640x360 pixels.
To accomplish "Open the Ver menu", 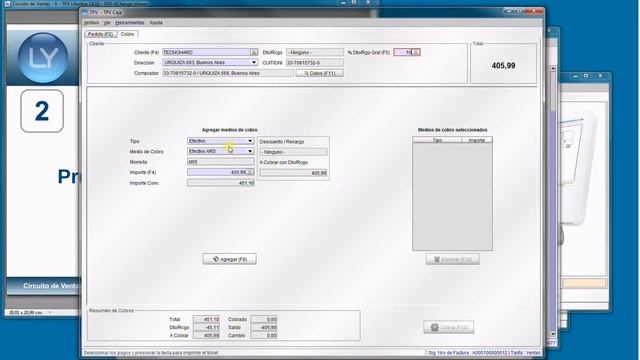I will tap(107, 22).
